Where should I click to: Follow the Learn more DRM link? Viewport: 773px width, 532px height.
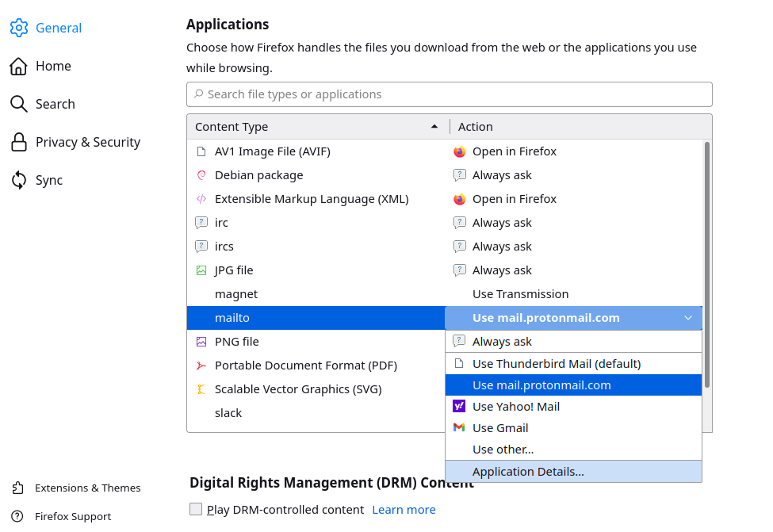pos(404,509)
